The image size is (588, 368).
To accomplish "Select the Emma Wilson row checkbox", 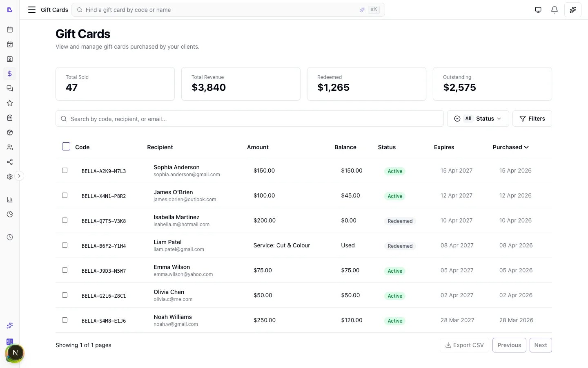I will pos(65,270).
